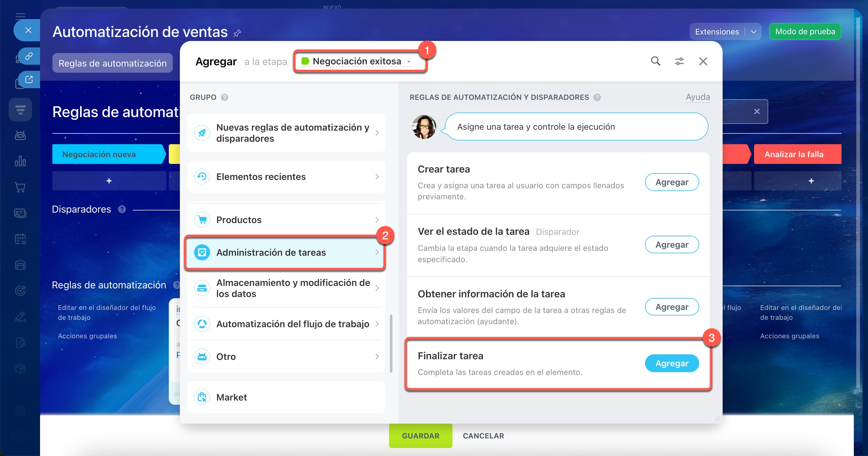
Task: Open the filter settings sliders icon
Action: pyautogui.click(x=679, y=61)
